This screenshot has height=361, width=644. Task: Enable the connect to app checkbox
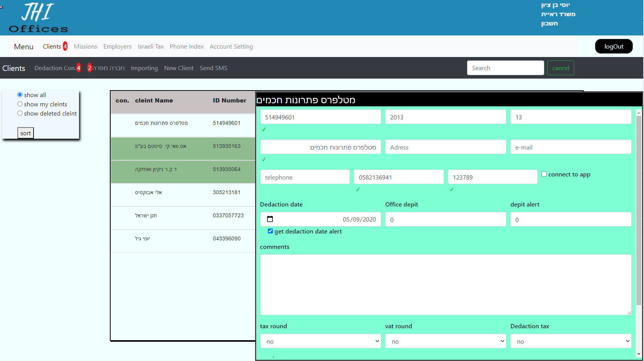[x=544, y=174]
